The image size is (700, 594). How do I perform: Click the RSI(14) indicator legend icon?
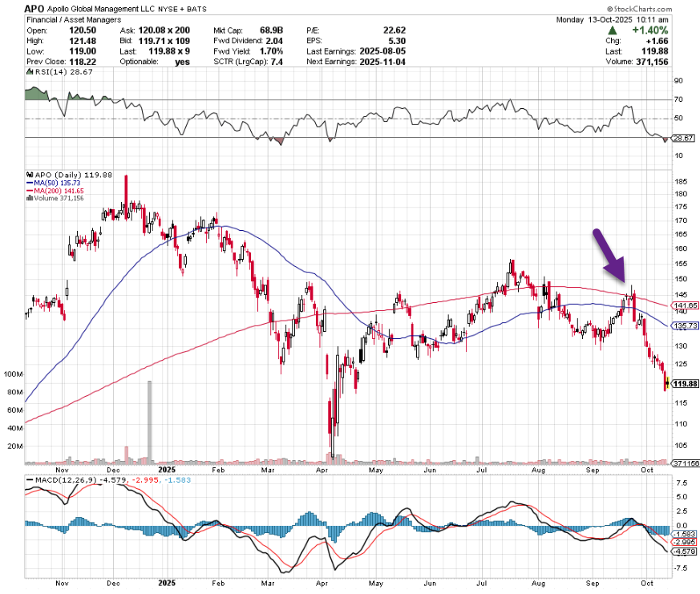tap(28, 71)
